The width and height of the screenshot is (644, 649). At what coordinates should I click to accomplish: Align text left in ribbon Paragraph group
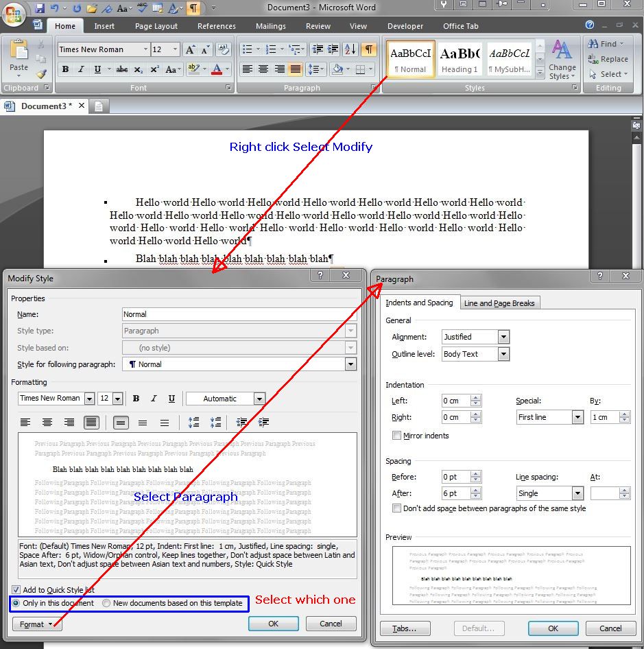click(247, 69)
